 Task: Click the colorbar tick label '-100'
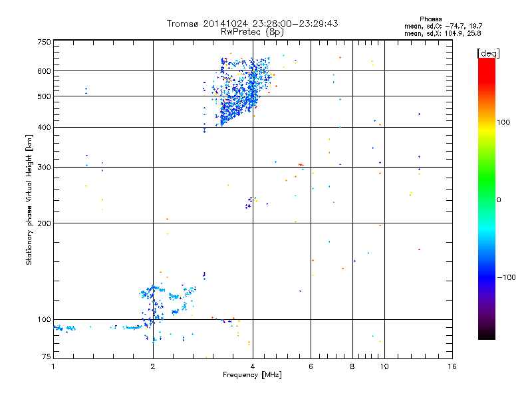507,277
